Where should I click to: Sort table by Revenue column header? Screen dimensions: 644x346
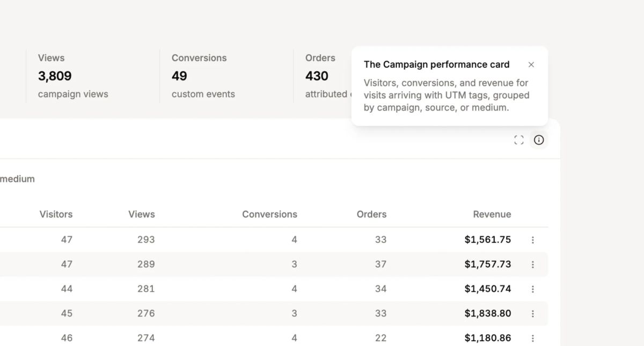(x=492, y=214)
